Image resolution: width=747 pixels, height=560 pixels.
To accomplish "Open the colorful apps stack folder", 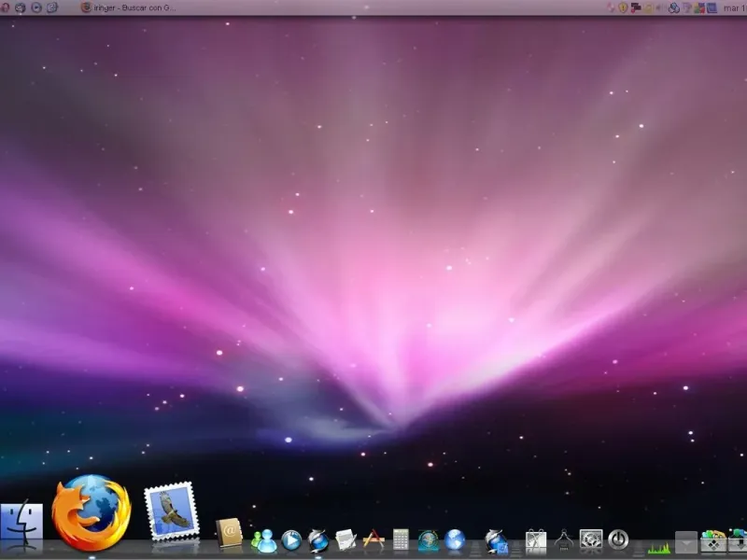I will (x=713, y=540).
